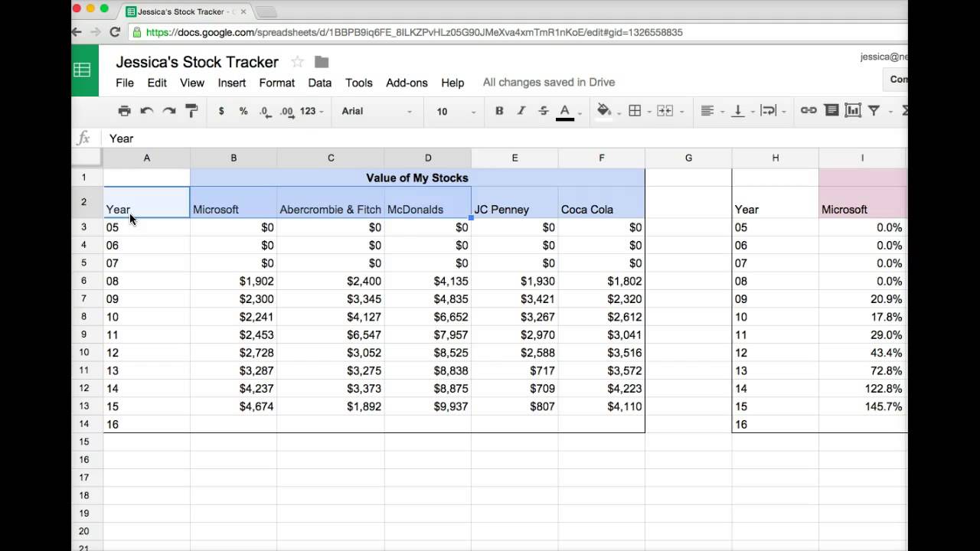Select the Coca Cola header cell
This screenshot has width=980, height=551.
click(602, 202)
